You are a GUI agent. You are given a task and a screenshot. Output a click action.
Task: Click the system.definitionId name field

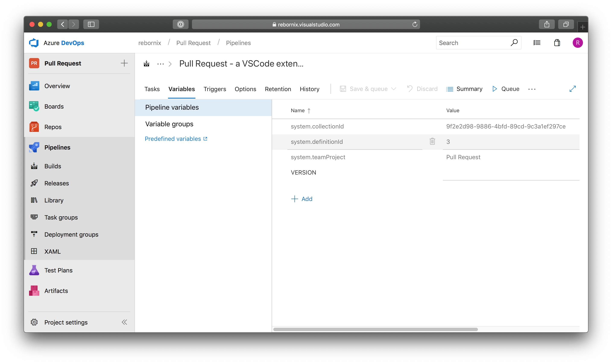tap(355, 142)
